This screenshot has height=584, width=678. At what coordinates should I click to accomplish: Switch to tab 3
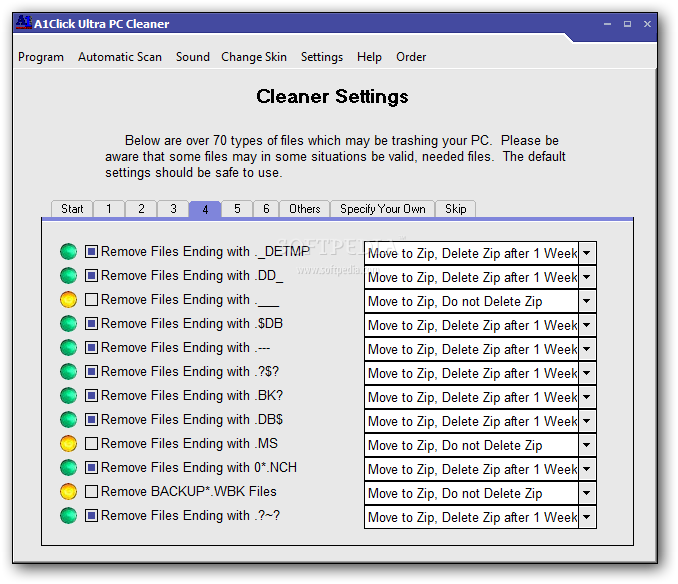173,209
